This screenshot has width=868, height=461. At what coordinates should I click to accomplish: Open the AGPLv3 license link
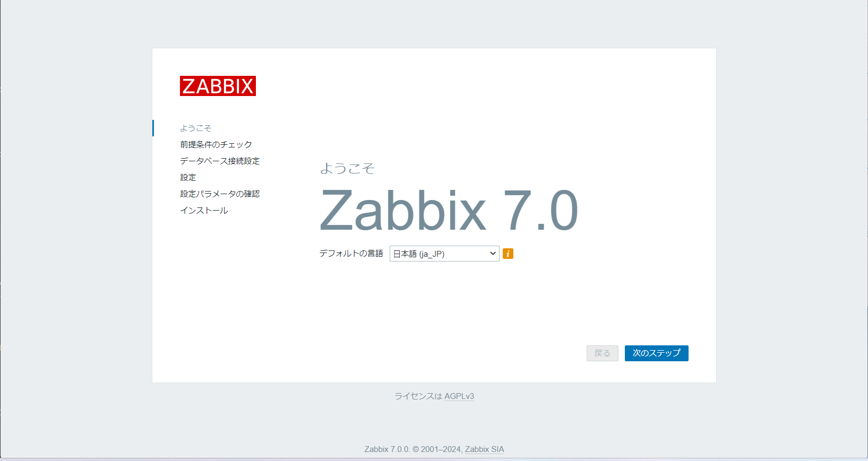pyautogui.click(x=459, y=396)
